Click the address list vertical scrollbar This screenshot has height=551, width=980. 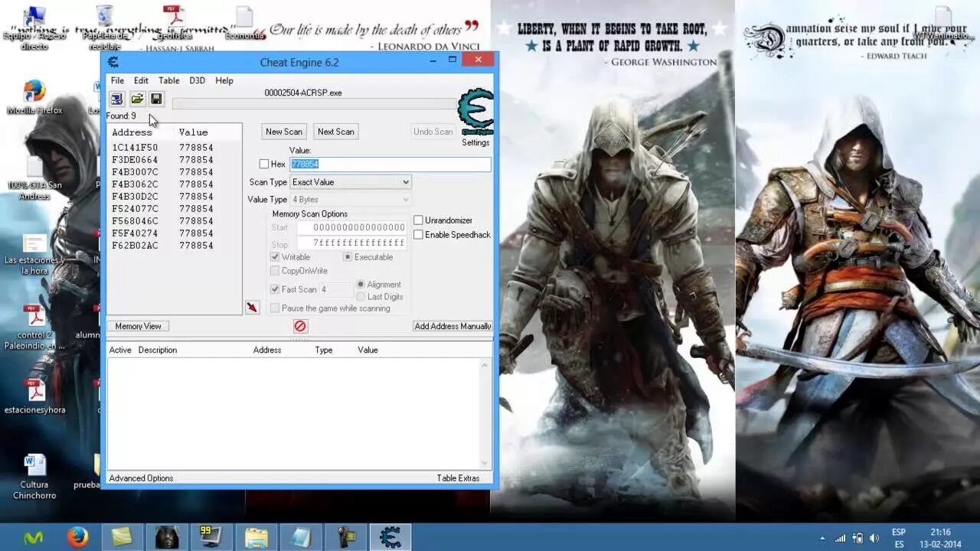(485, 413)
